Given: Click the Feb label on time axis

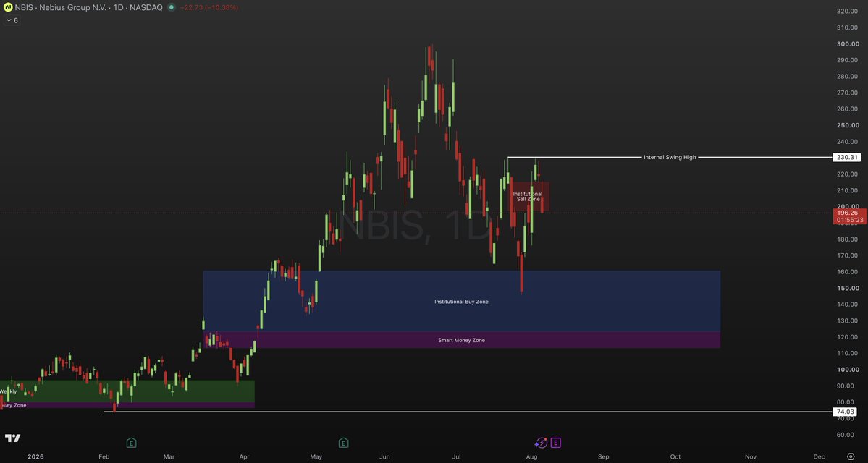Looking at the screenshot, I should click(104, 457).
